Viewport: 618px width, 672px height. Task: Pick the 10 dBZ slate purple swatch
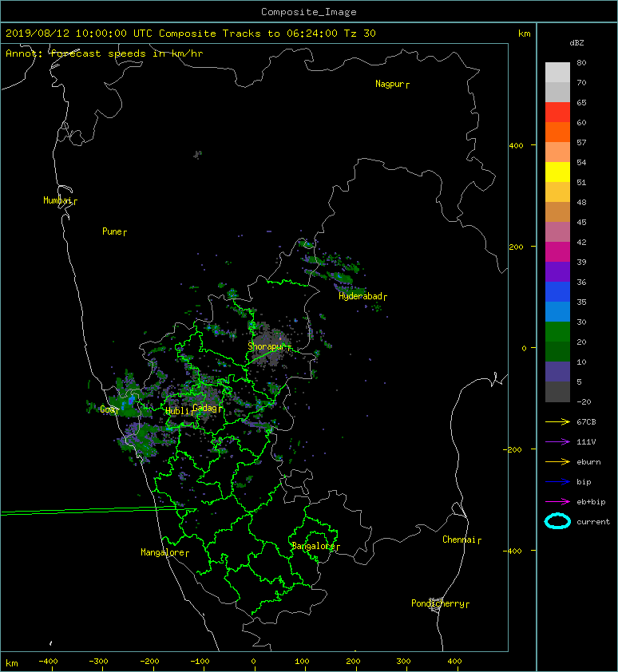(x=557, y=371)
